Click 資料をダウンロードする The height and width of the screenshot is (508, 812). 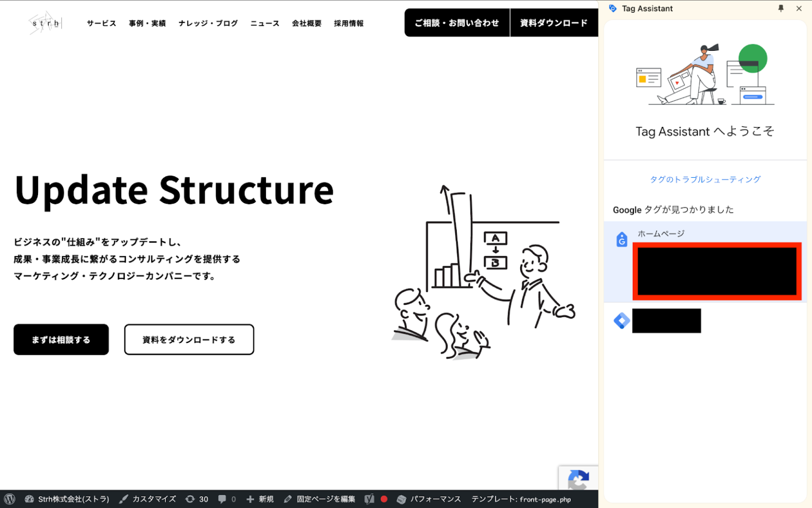click(189, 339)
